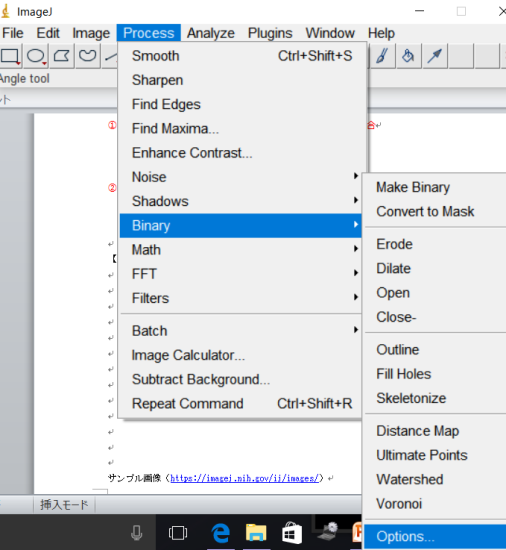Expand the Binary submenu
This screenshot has width=506, height=550.
pyautogui.click(x=241, y=226)
